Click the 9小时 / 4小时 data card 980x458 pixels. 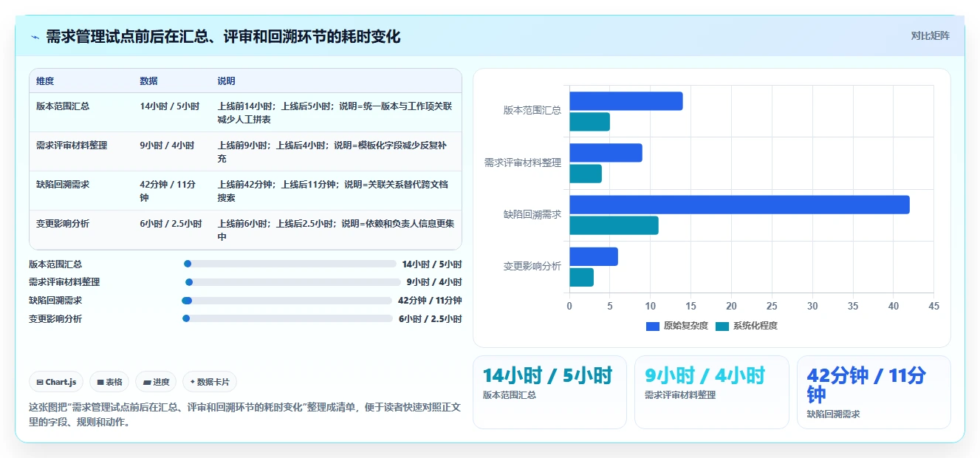712,392
